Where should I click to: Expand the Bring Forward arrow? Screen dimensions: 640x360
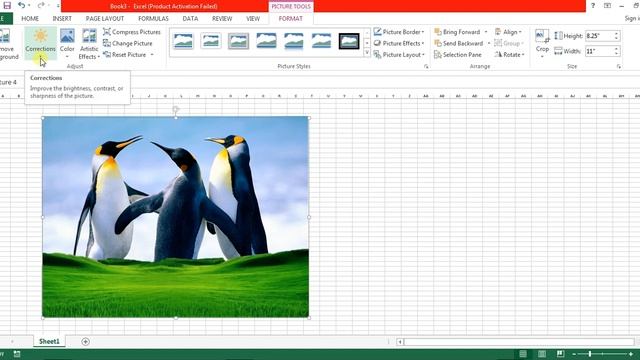coord(486,32)
